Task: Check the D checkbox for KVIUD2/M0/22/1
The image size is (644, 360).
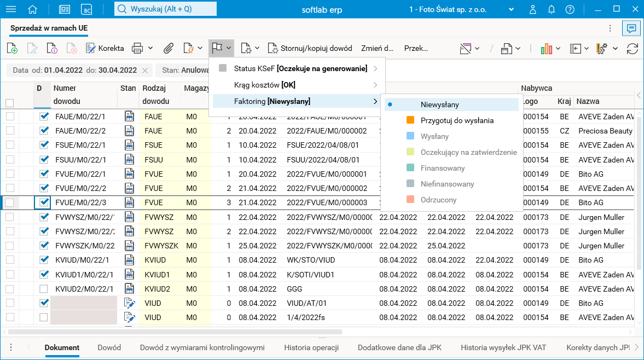Action: pyautogui.click(x=44, y=289)
